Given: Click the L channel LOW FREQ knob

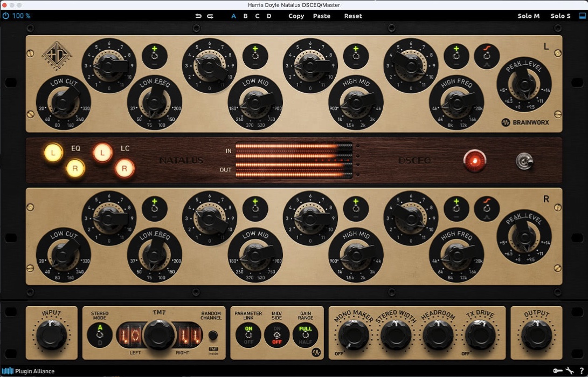Looking at the screenshot, I should tap(155, 103).
